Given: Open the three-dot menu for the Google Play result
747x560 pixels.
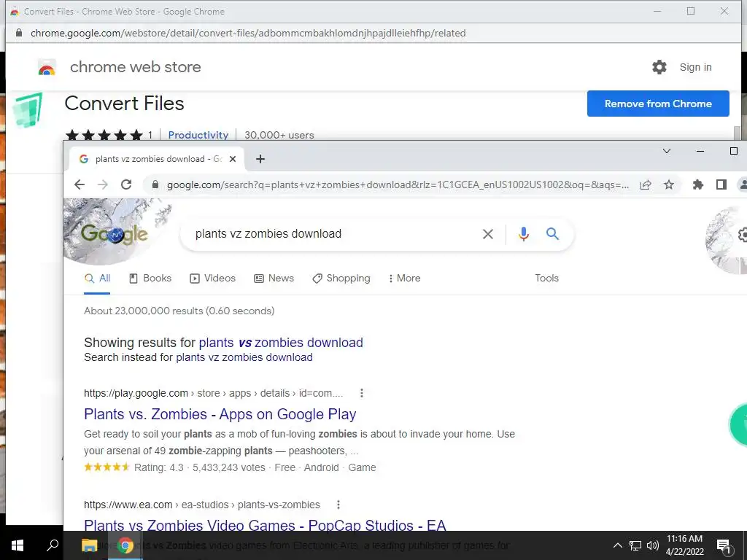Looking at the screenshot, I should tap(362, 393).
